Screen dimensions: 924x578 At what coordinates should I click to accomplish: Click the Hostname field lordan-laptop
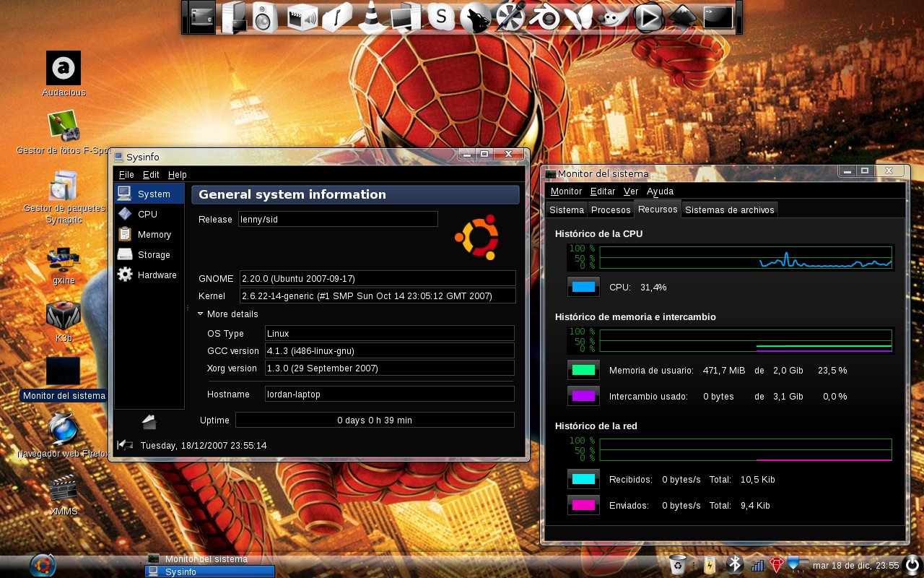pyautogui.click(x=390, y=394)
